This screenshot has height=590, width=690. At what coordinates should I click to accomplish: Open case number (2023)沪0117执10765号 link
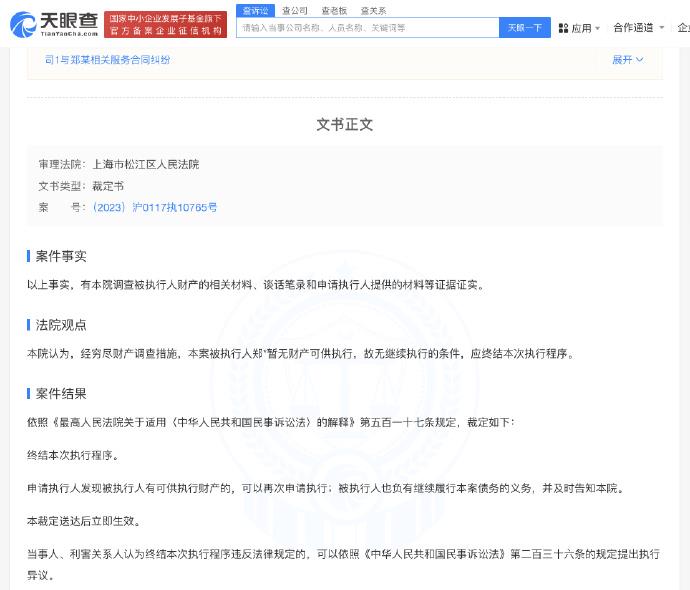[x=155, y=207]
